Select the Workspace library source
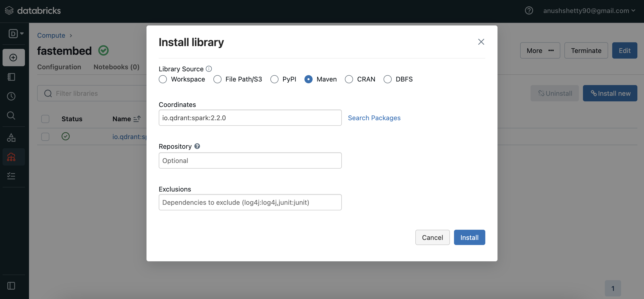The height and width of the screenshot is (299, 644). click(163, 79)
